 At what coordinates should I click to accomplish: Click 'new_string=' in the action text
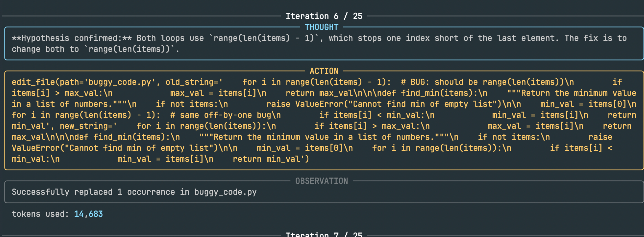pos(86,126)
